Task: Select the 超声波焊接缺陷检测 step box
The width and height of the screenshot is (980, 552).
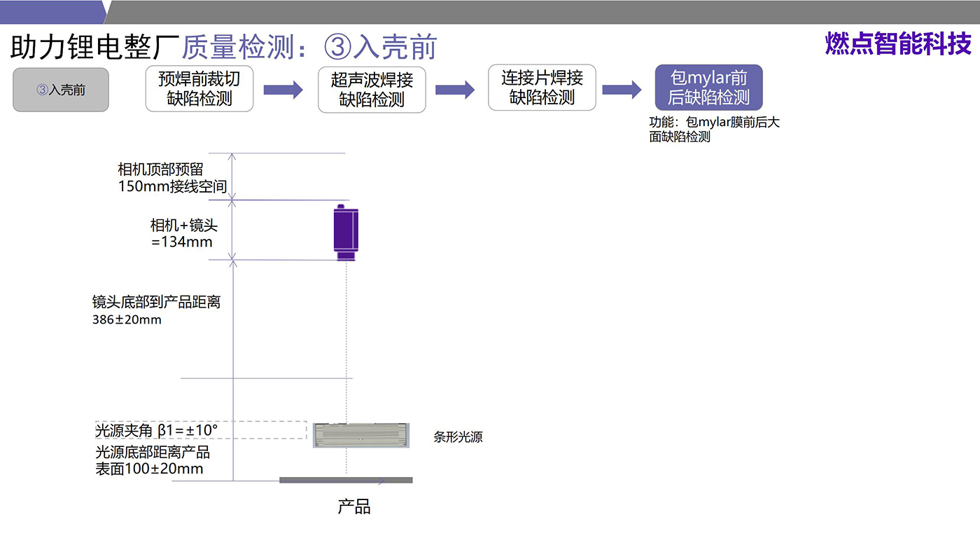Action: 372,90
